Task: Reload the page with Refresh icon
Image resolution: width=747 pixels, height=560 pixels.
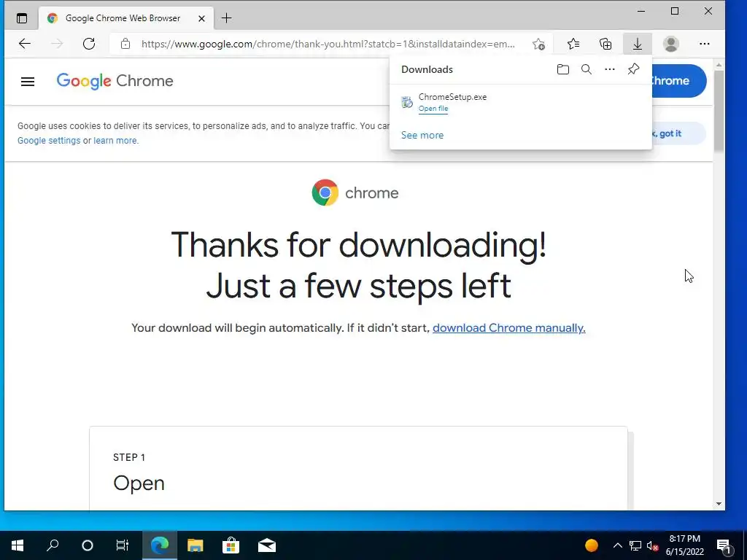Action: click(x=89, y=44)
